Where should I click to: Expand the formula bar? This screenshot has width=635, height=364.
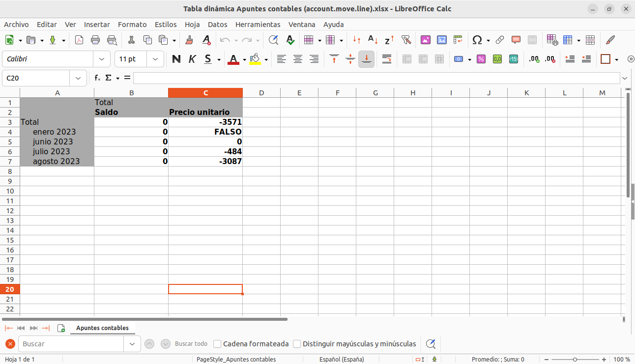click(625, 78)
